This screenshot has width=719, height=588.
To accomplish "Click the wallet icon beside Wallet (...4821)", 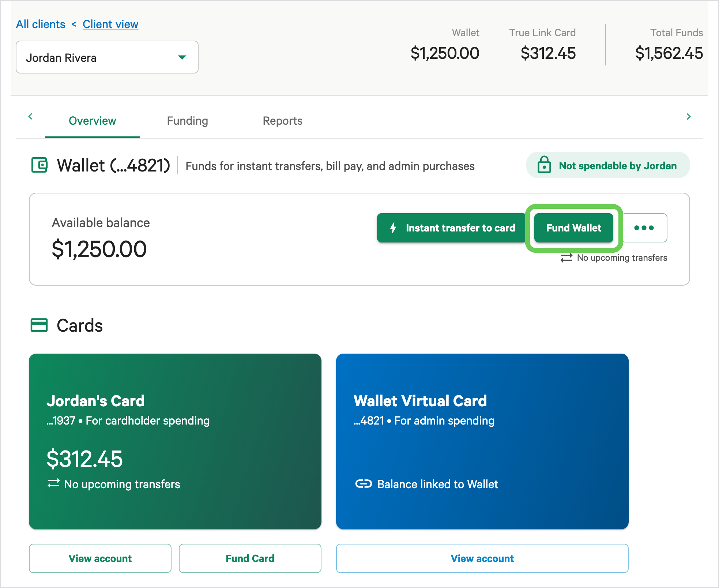I will (39, 165).
